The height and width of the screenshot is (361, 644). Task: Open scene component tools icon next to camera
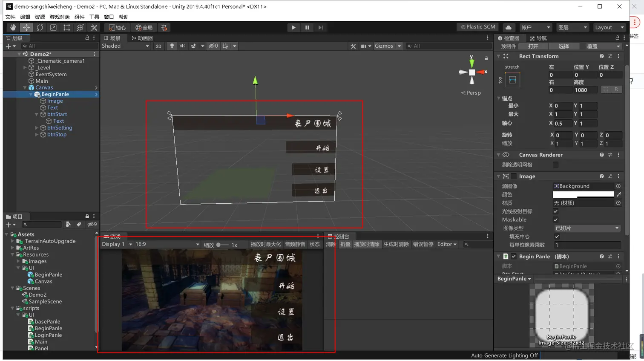coord(353,46)
